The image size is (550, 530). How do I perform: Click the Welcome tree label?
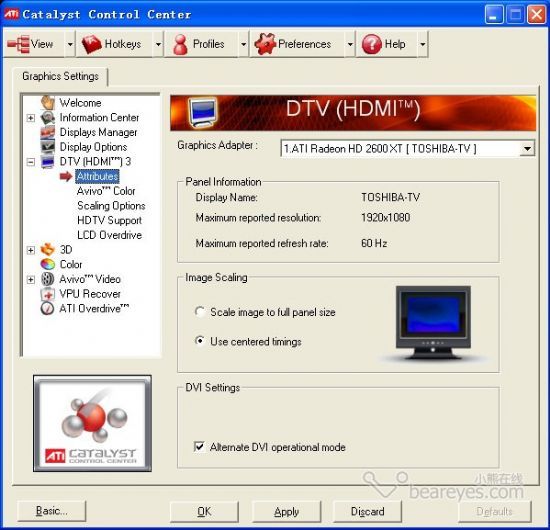point(80,103)
